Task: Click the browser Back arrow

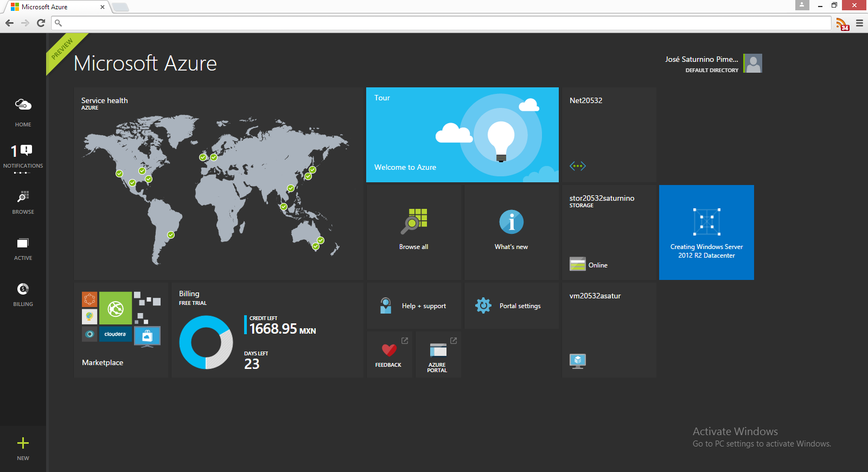Action: (9, 23)
